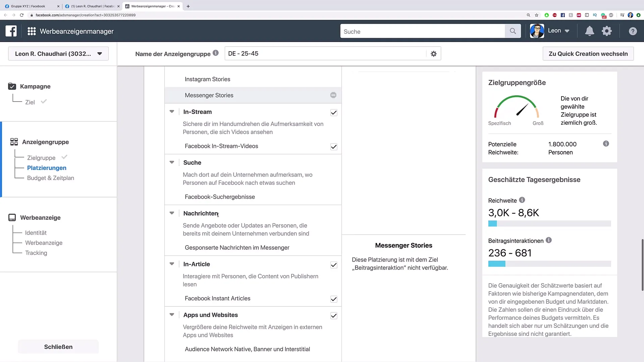Reload the page with refresh icon
Screen dimensions: 644x362
(22, 15)
